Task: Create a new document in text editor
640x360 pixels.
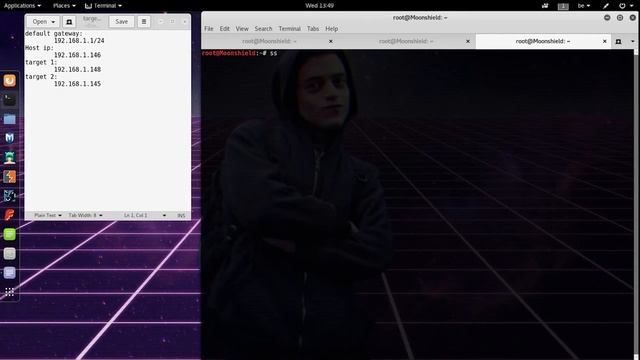Action: click(x=69, y=22)
